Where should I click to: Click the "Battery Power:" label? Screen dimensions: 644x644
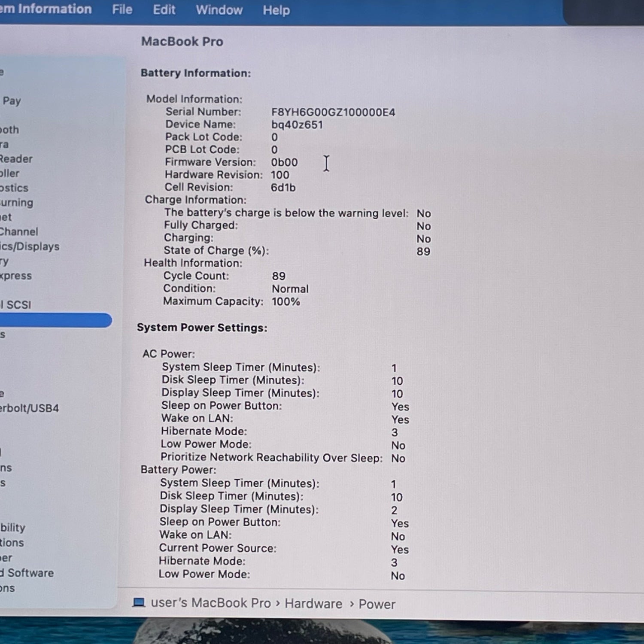pyautogui.click(x=179, y=470)
